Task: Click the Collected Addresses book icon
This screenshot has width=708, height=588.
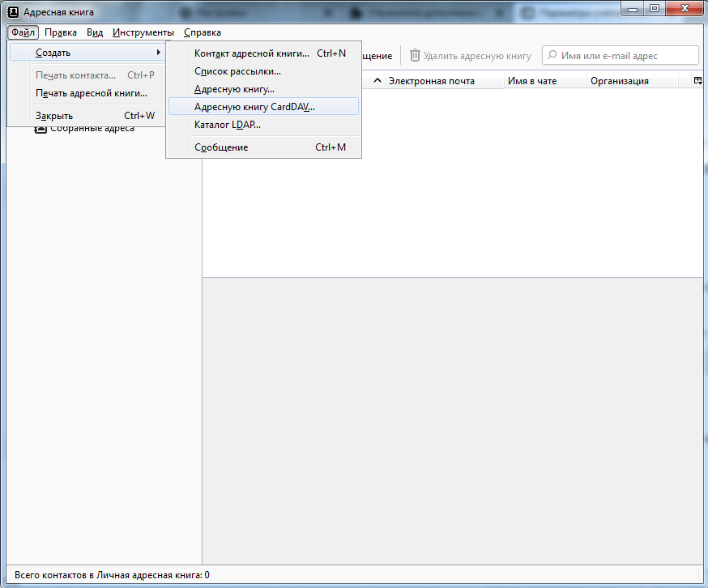Action: (41, 129)
